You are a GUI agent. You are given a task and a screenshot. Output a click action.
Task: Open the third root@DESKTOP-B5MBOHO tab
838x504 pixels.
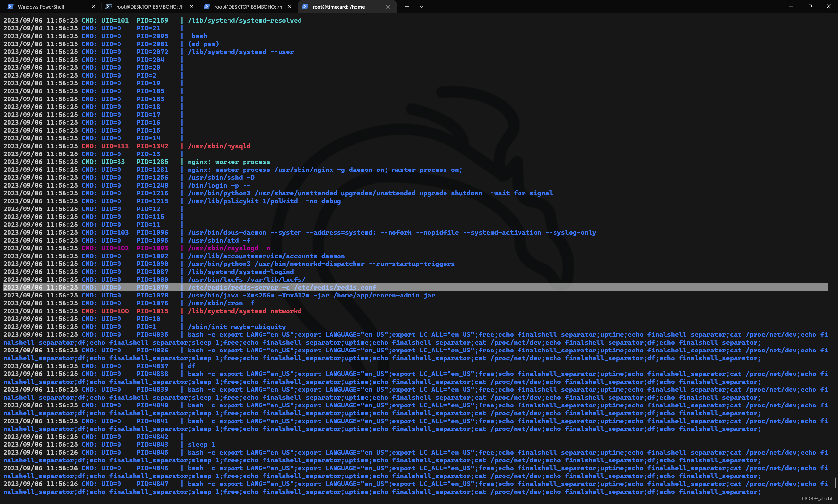tap(247, 7)
